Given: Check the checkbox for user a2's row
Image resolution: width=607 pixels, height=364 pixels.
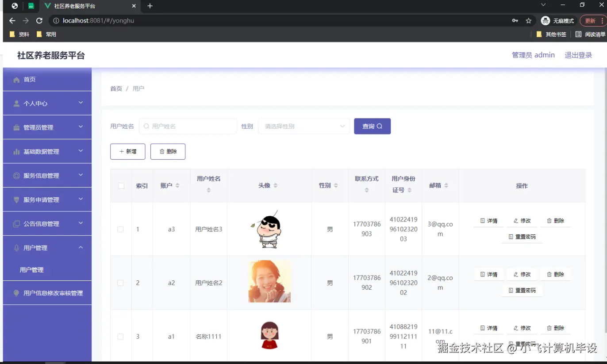Looking at the screenshot, I should coord(121,283).
